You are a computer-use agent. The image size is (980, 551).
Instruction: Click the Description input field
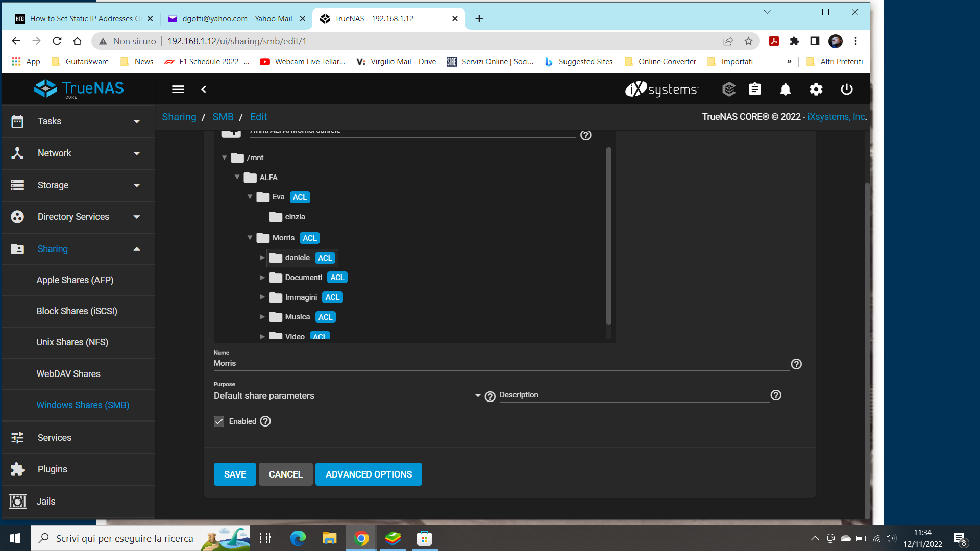point(634,395)
